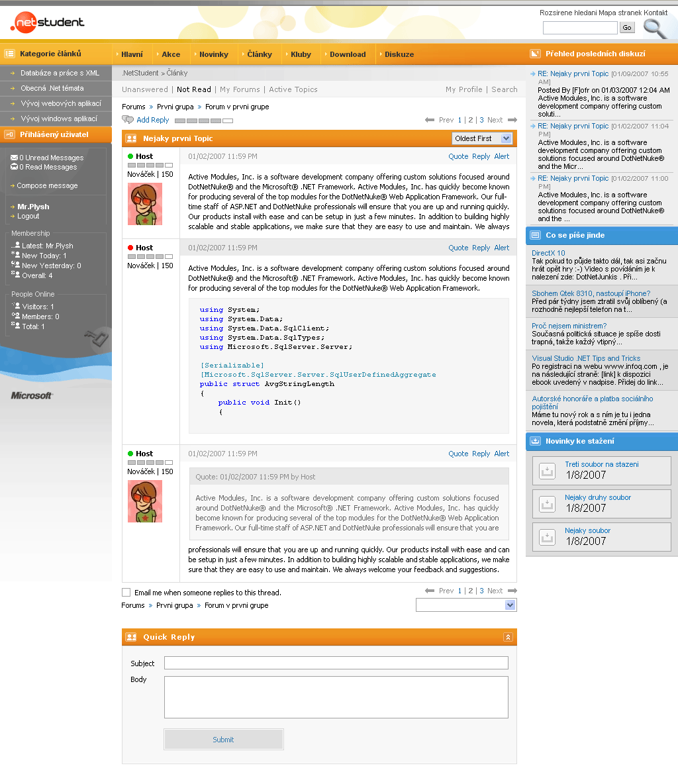
Task: Click Alert on the second post
Action: (x=501, y=248)
